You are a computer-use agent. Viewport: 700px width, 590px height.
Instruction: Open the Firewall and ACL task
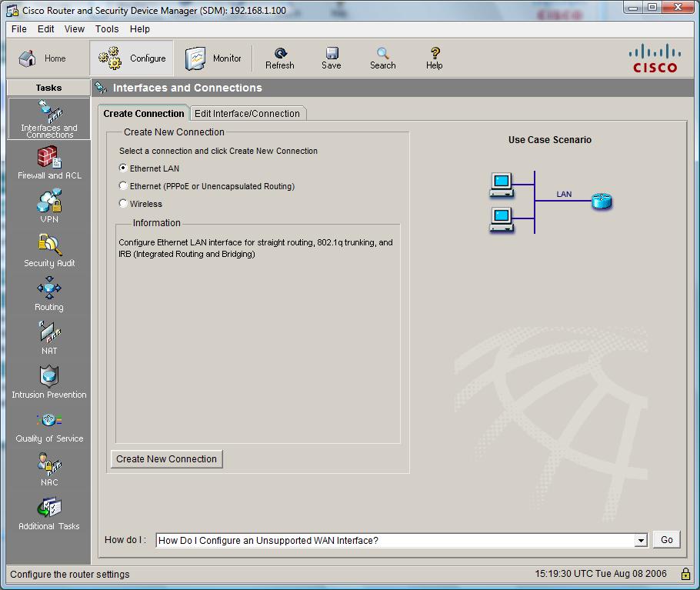(x=49, y=163)
